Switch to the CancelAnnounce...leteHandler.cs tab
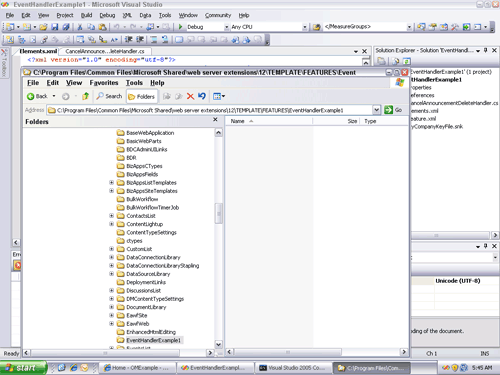This screenshot has height=375, width=500. (105, 51)
